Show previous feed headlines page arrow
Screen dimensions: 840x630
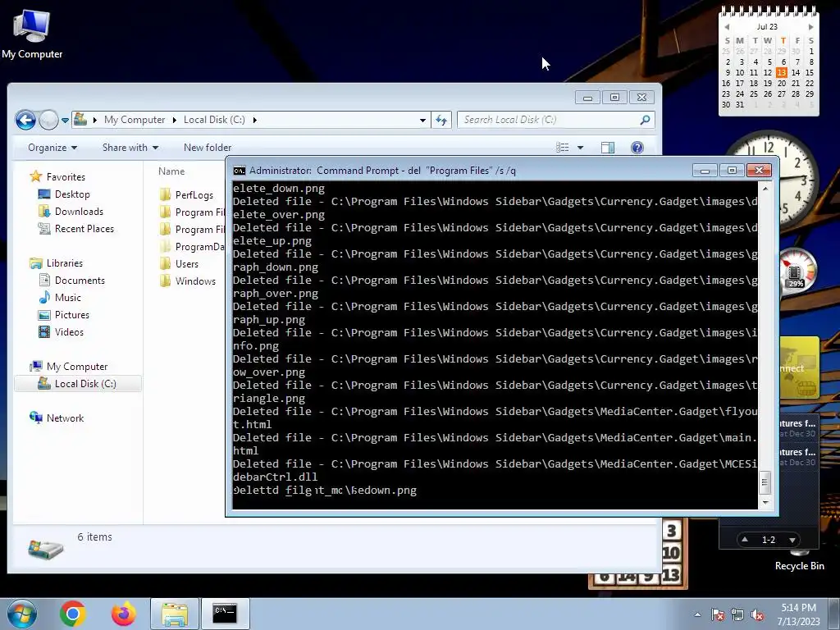tap(745, 540)
